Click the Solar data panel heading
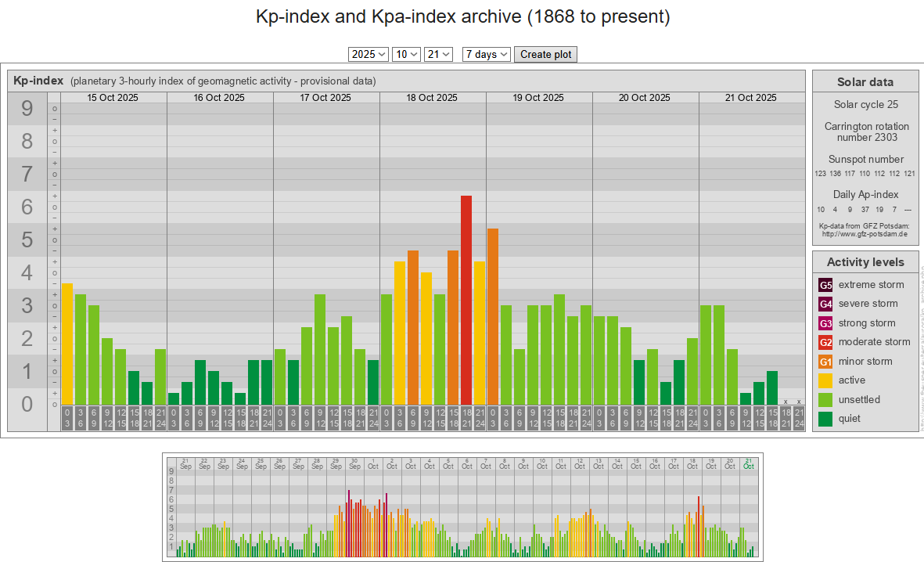Screen dimensions: 924x562 point(865,82)
